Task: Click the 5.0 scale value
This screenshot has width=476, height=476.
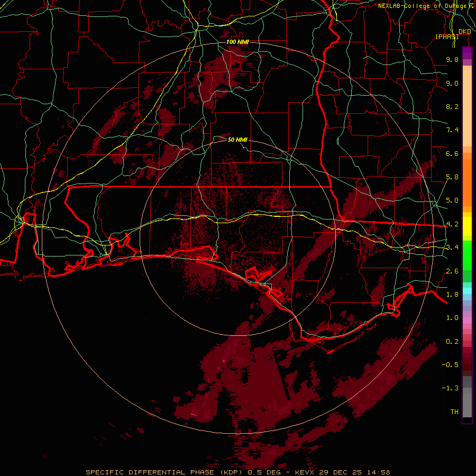Action: click(452, 200)
